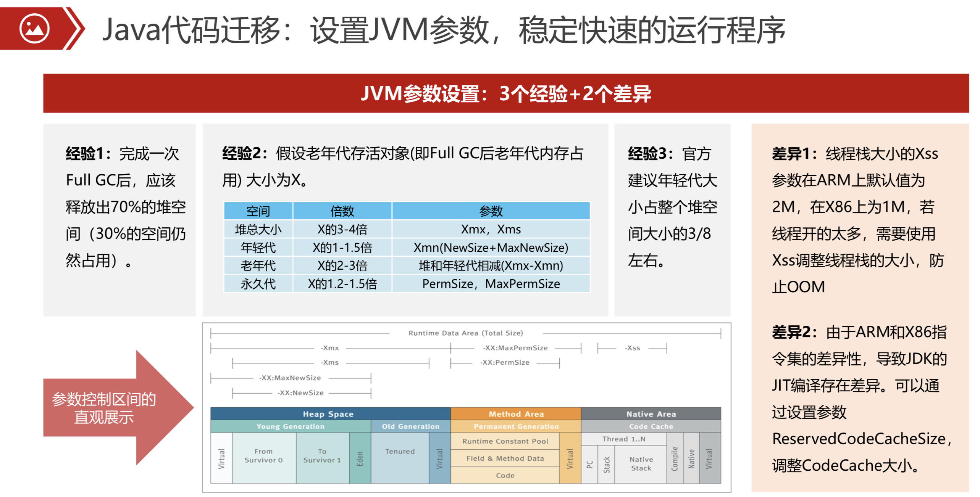Click the 'Runtime Constant Pool' block
980x497 pixels.
point(505,441)
